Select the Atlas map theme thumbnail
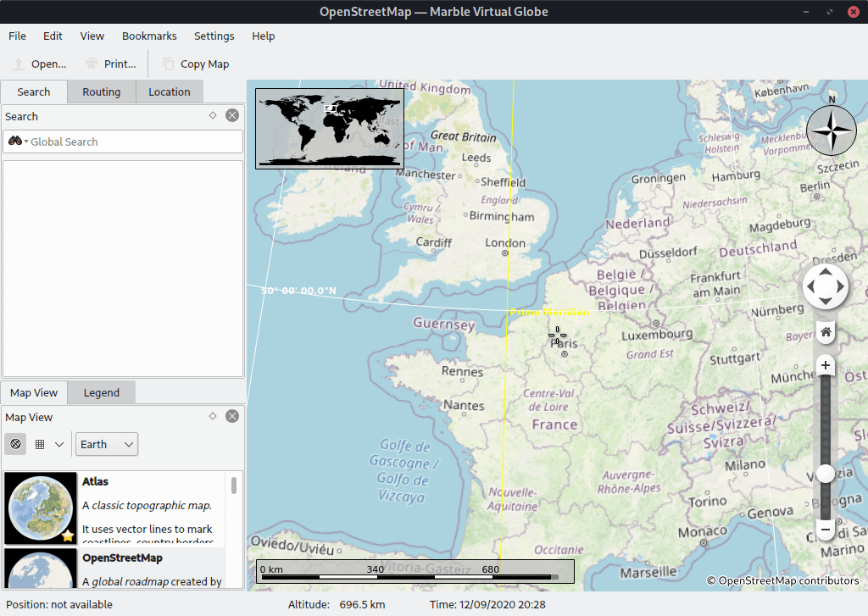The width and height of the screenshot is (868, 616). (x=41, y=508)
